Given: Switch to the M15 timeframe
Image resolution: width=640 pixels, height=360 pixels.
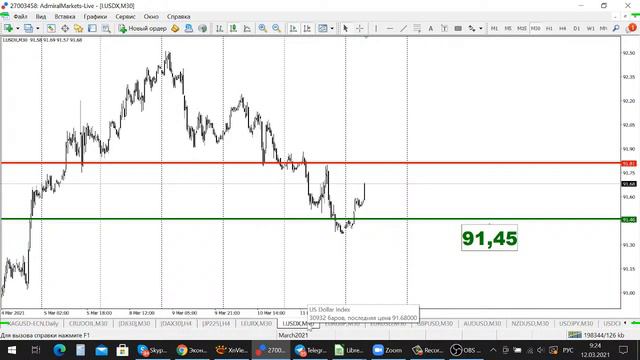Looking at the screenshot, I should [522, 28].
